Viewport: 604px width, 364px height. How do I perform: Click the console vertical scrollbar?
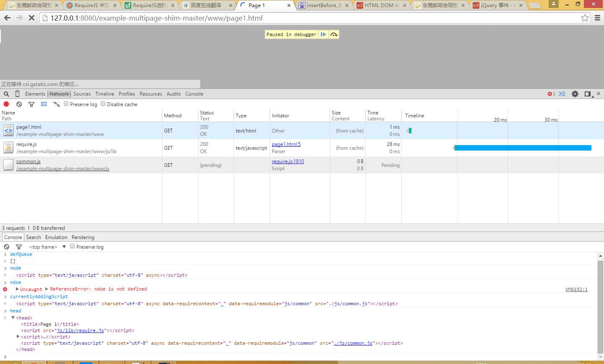click(x=600, y=307)
